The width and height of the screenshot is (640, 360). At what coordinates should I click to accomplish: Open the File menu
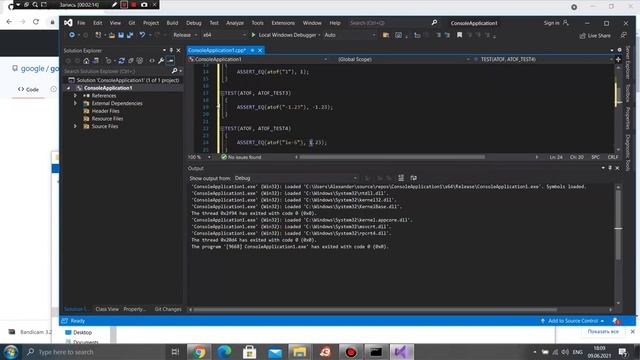tap(81, 23)
